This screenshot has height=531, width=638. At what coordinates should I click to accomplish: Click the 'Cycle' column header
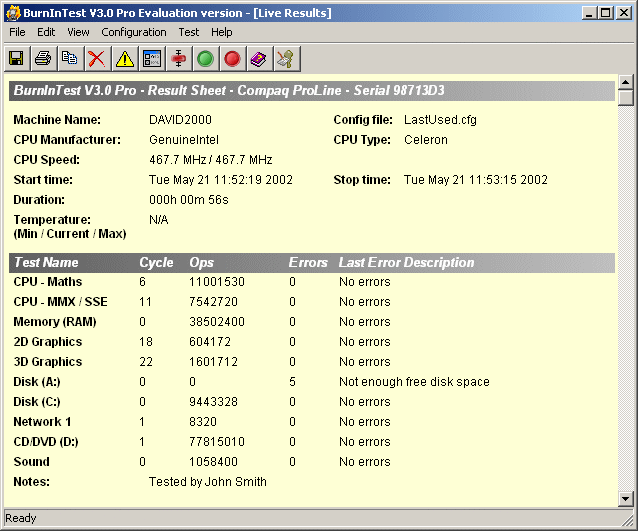156,262
